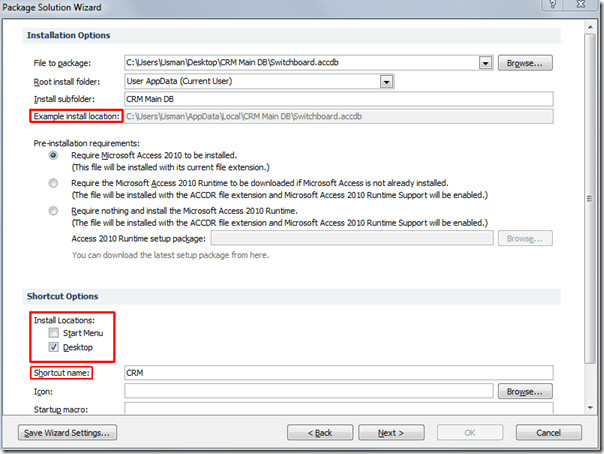Click the Access 2010 Runtime setup package field
604x454 pixels.
(352, 238)
